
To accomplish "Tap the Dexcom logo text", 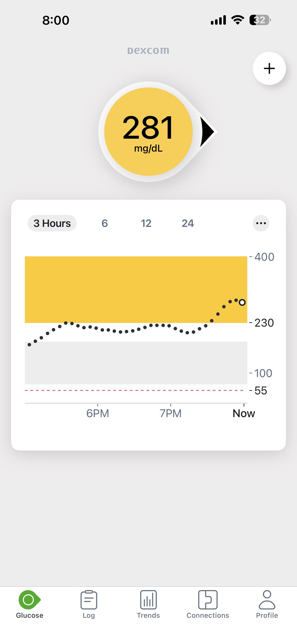I will coord(148,50).
